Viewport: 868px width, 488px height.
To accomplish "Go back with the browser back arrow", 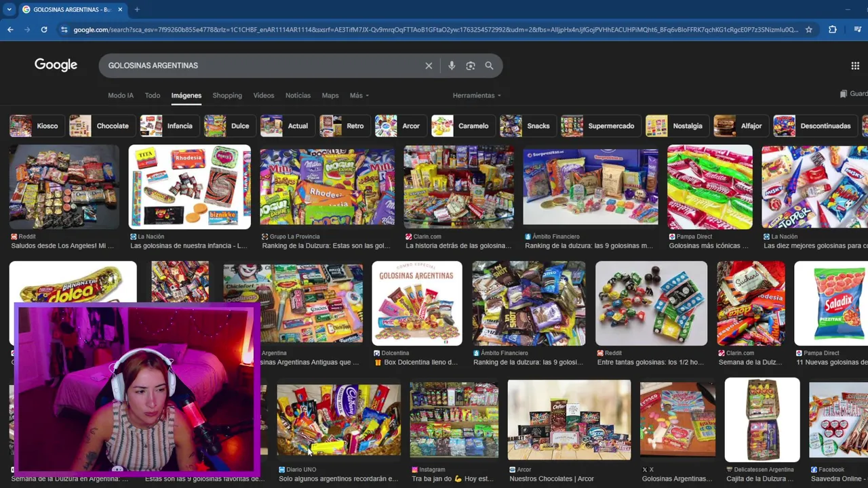I will (x=10, y=30).
